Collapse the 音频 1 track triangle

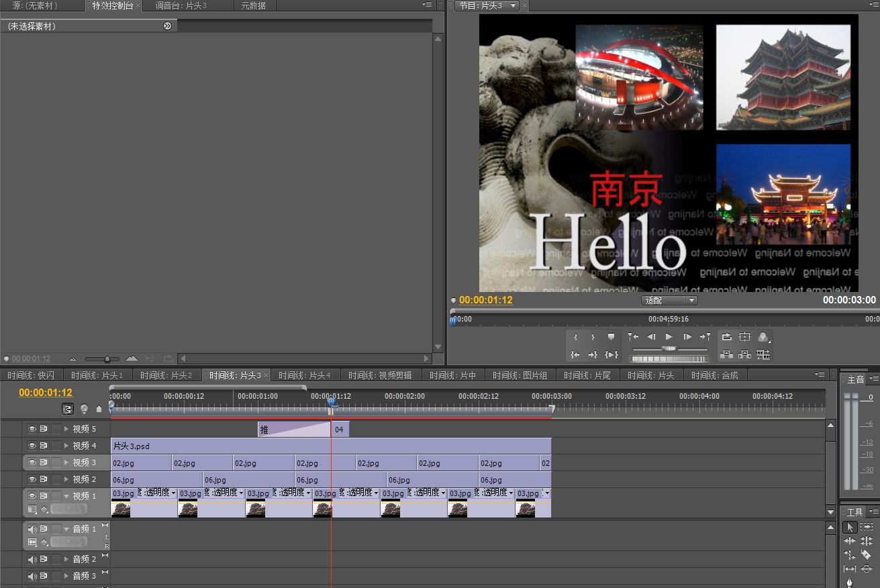[66, 530]
